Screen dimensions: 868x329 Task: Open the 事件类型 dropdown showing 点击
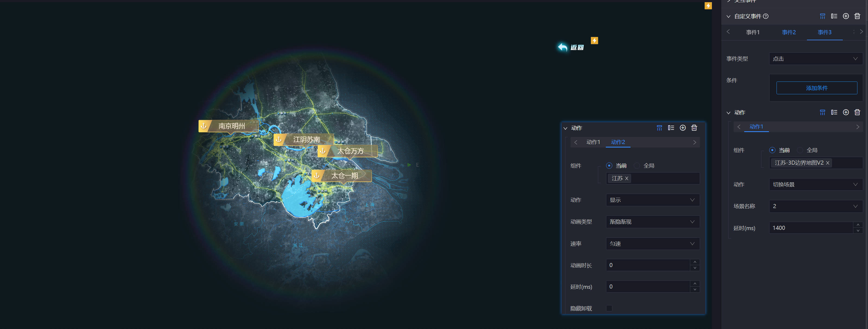coord(815,59)
